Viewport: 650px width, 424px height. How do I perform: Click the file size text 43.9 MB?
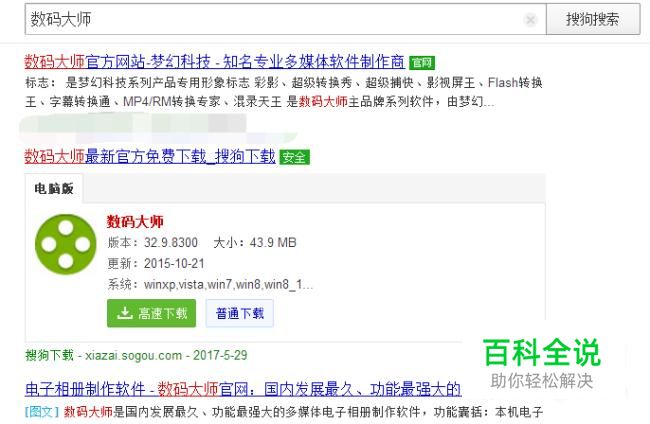(273, 242)
